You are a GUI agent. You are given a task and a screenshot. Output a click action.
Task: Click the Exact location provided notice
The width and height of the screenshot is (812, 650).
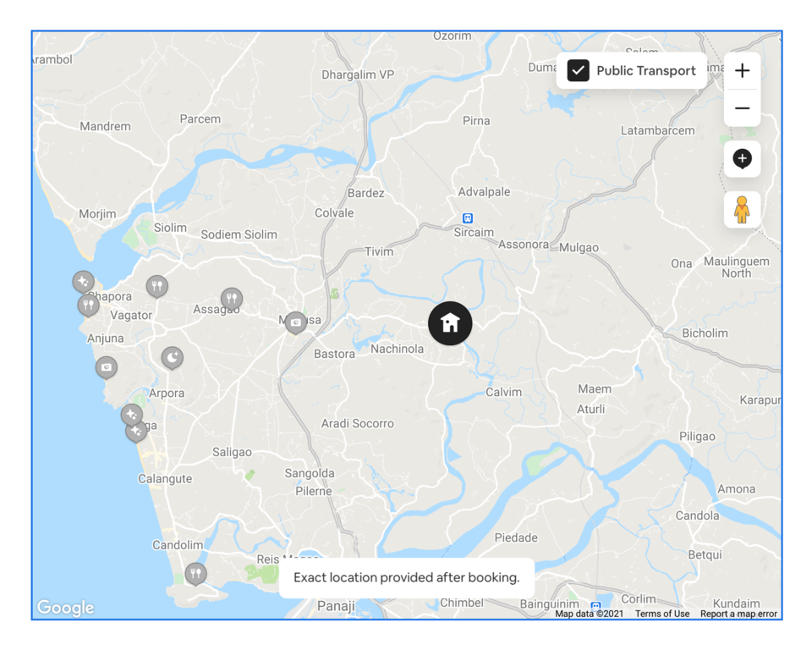[407, 577]
